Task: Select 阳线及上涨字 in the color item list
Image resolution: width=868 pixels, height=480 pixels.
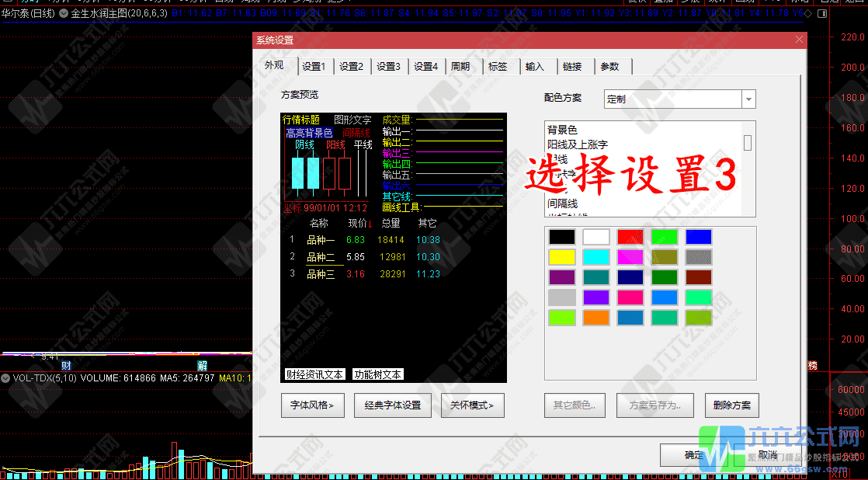Action: 578,142
